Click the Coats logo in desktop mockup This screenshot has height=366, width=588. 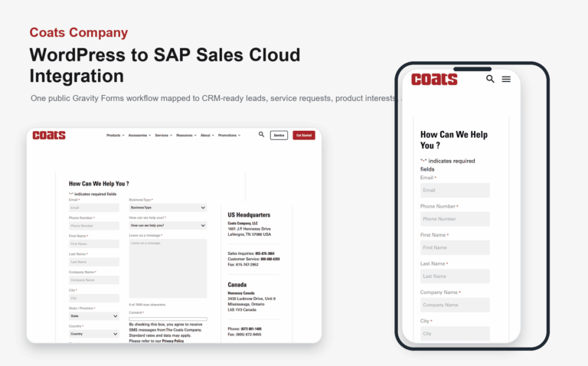click(49, 135)
